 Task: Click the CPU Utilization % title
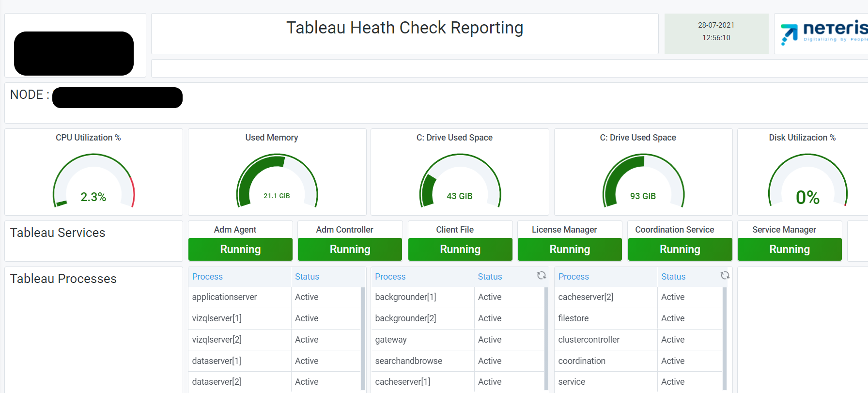pos(88,138)
